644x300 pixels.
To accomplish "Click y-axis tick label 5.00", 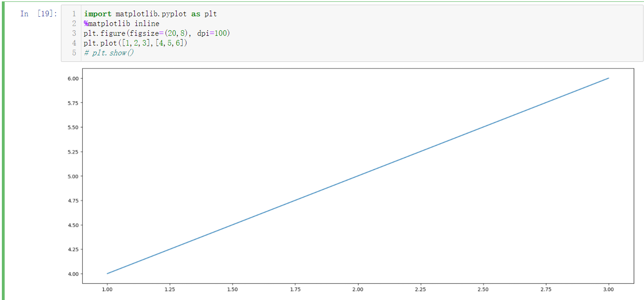I will click(x=73, y=176).
